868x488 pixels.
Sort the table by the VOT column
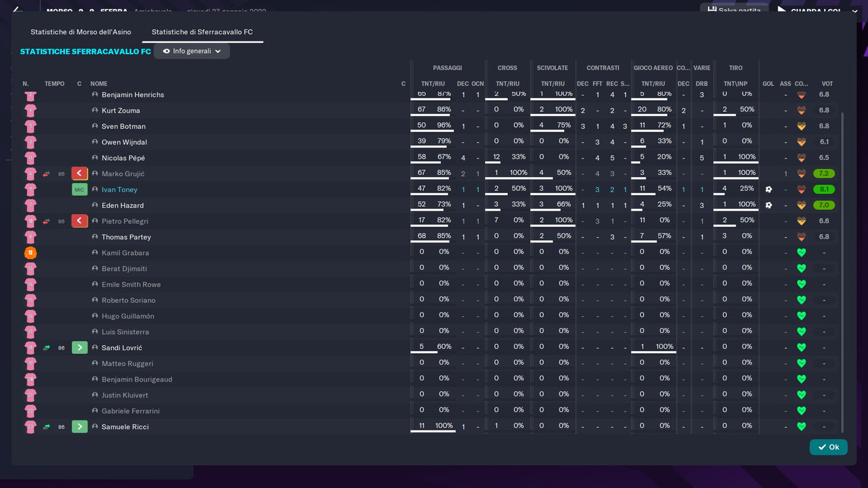pyautogui.click(x=827, y=84)
